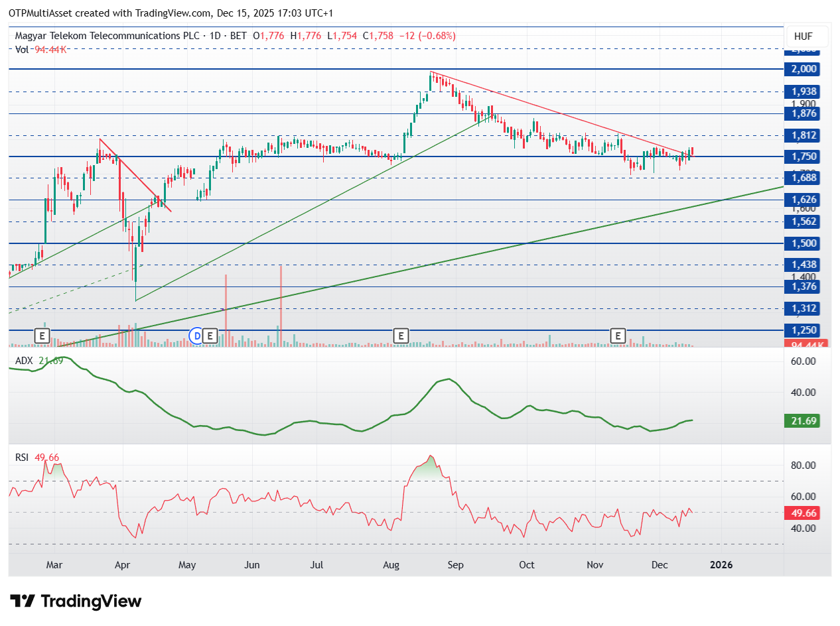This screenshot has height=626, width=840.
Task: Click the earnings E marker before March
Action: point(42,336)
